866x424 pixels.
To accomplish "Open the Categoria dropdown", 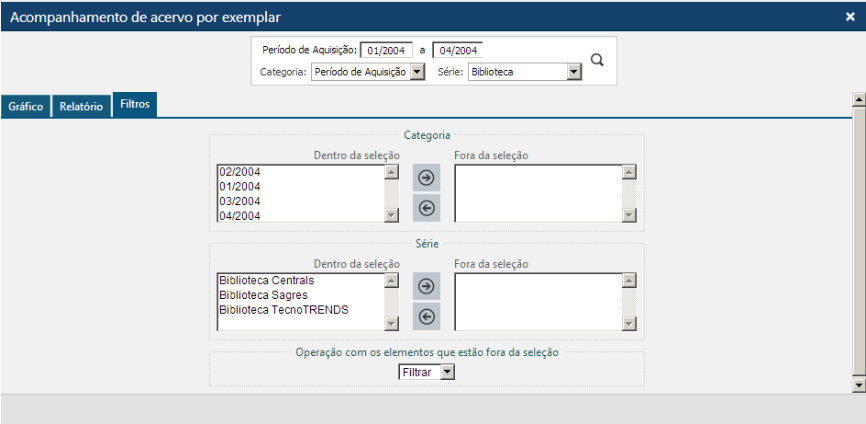I will (368, 72).
